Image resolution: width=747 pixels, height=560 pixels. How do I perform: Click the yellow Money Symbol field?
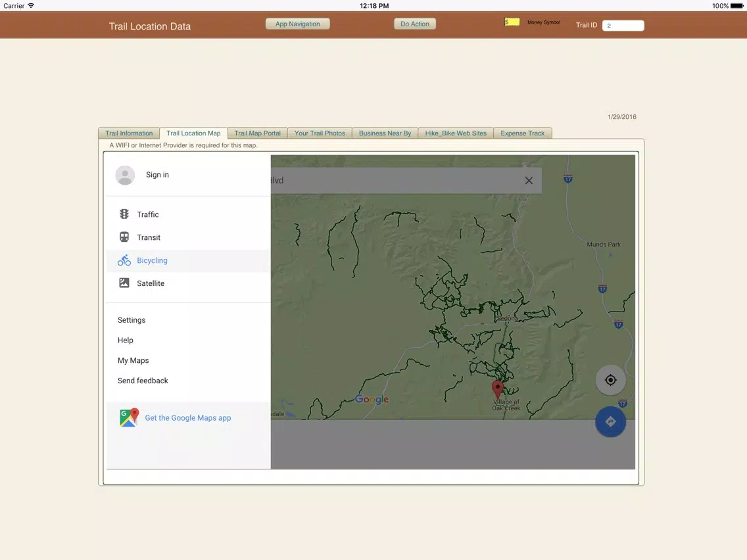[x=512, y=22]
